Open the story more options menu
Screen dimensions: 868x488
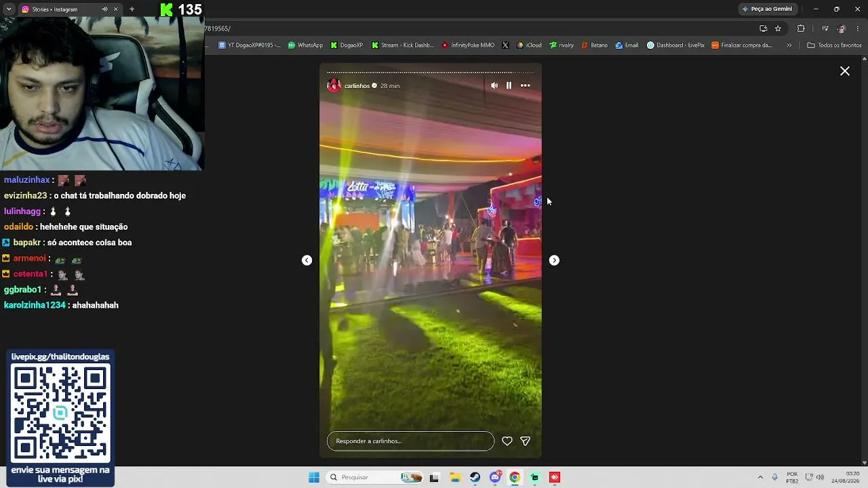pyautogui.click(x=526, y=85)
